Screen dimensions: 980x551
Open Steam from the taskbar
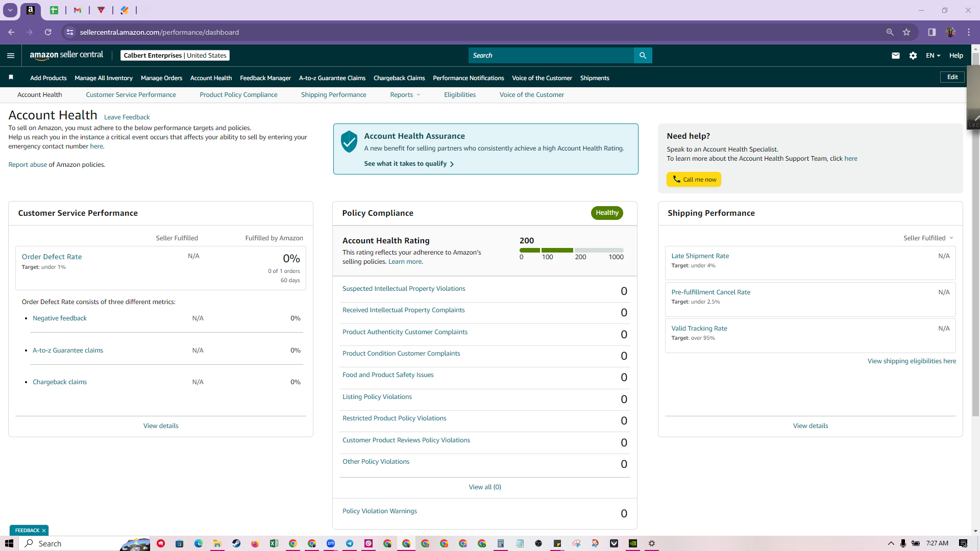coord(236,543)
